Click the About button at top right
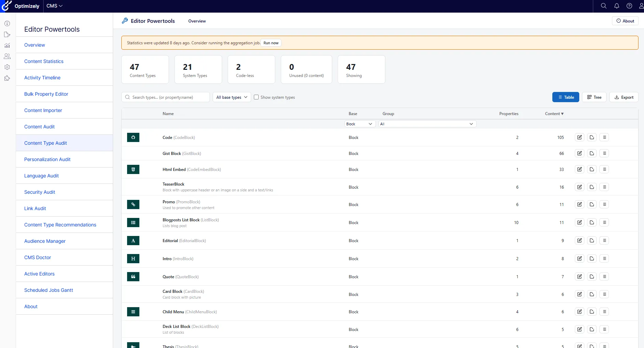The image size is (644, 348). coord(625,21)
